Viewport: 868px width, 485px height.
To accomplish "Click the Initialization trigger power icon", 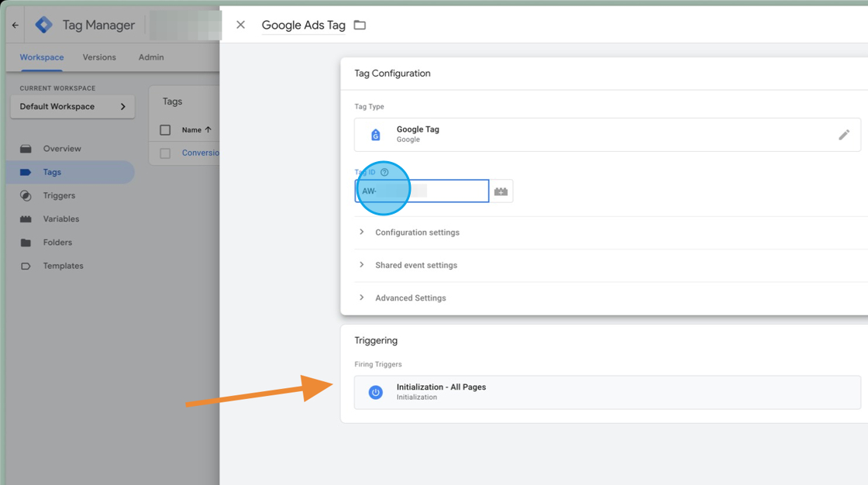I will pos(376,392).
